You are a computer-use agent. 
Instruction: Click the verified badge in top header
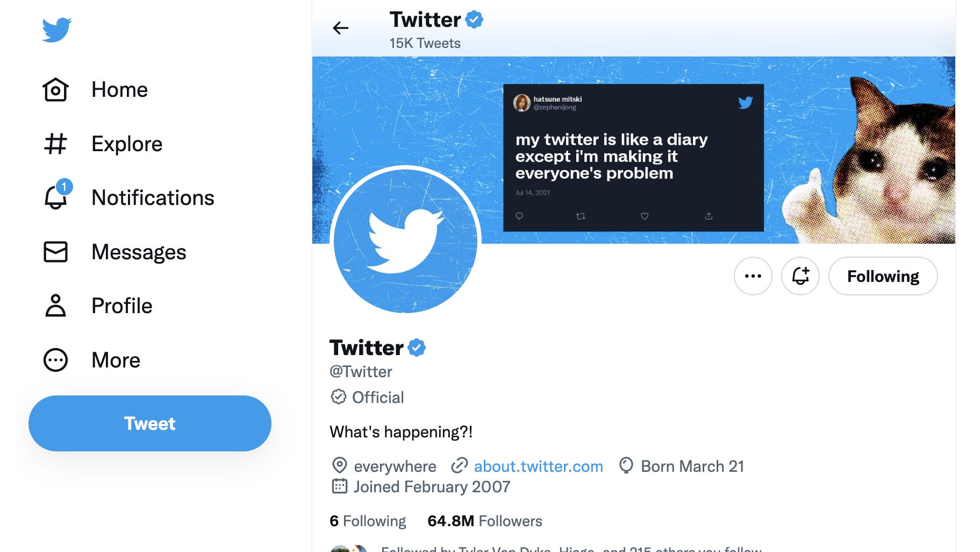474,20
